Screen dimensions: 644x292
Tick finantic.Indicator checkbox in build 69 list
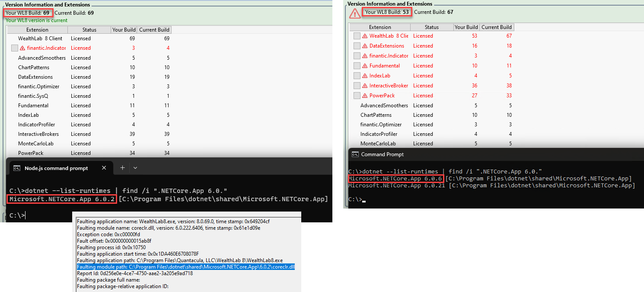tap(14, 48)
